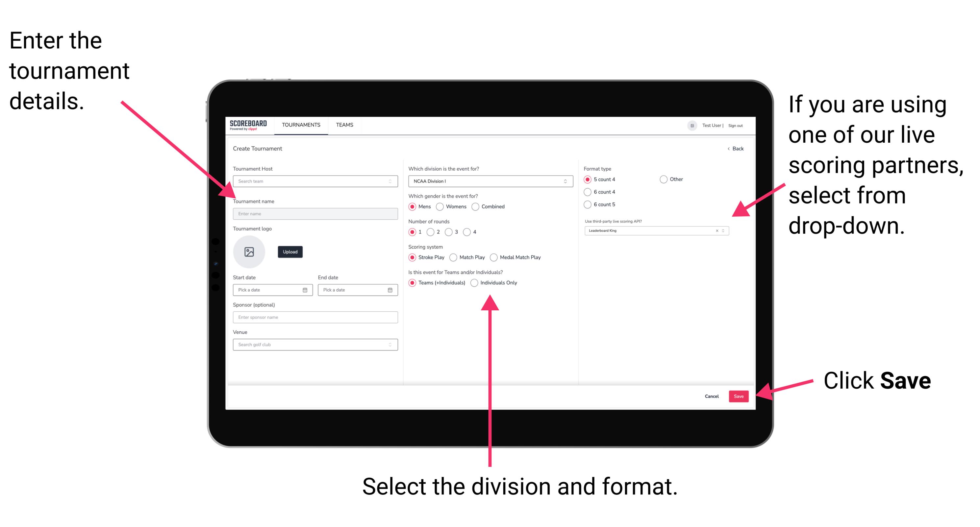
Task: Expand the live scoring API dropdown
Action: 725,231
